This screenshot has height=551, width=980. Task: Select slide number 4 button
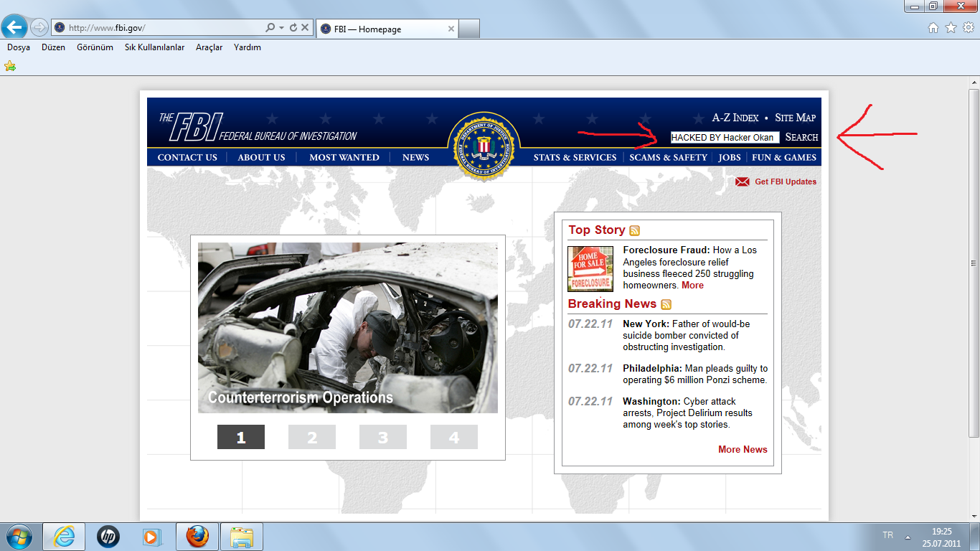coord(454,437)
